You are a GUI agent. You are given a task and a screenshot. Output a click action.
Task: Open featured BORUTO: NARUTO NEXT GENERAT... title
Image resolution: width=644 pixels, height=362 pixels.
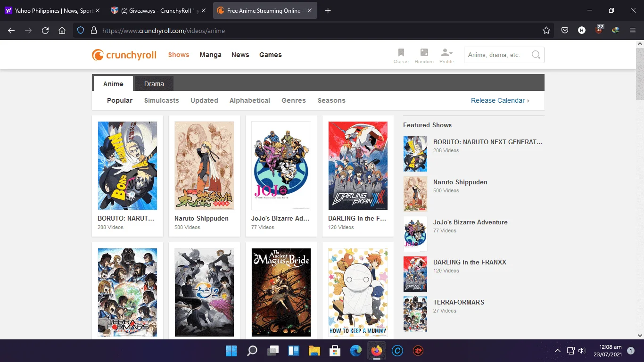(x=488, y=142)
